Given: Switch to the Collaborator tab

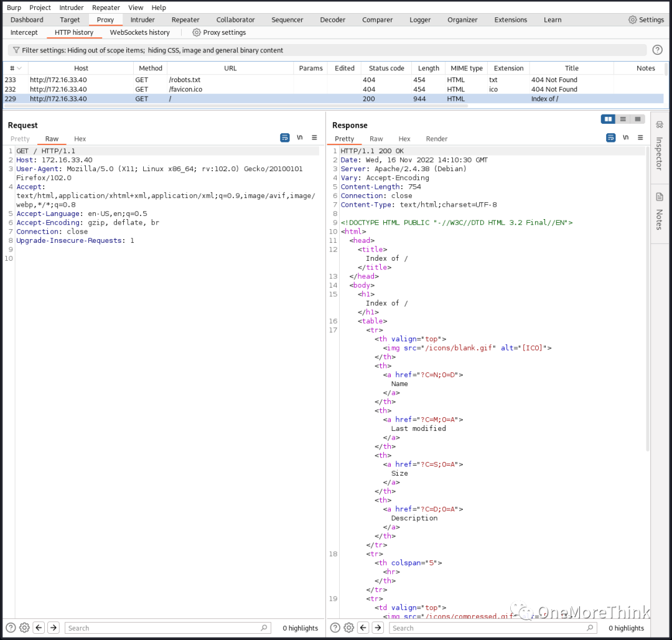Looking at the screenshot, I should (x=235, y=20).
